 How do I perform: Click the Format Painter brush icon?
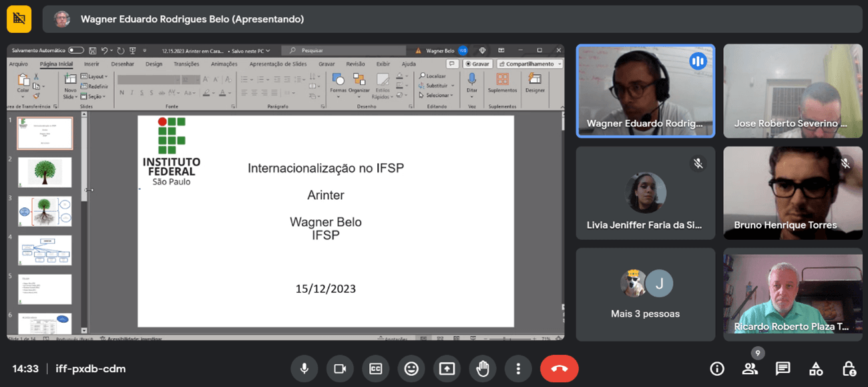(36, 96)
